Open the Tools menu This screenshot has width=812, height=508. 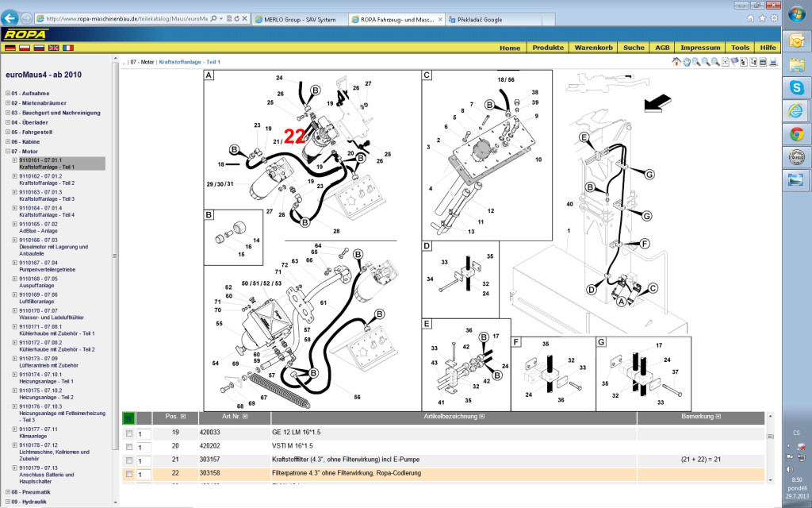pyautogui.click(x=740, y=48)
